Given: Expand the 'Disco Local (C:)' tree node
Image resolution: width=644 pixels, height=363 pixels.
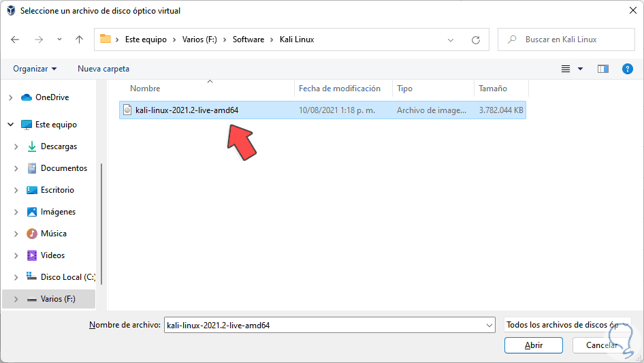Looking at the screenshot, I should coord(16,277).
